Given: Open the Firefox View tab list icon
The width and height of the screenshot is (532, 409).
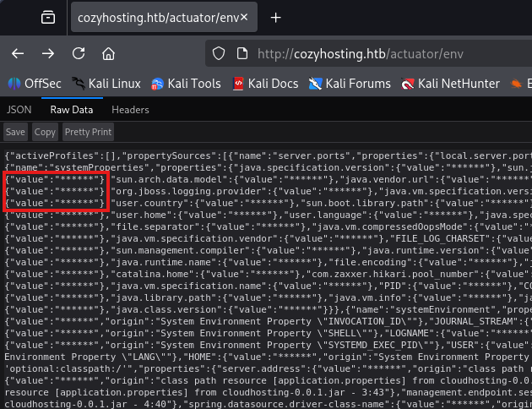Looking at the screenshot, I should tap(48, 17).
